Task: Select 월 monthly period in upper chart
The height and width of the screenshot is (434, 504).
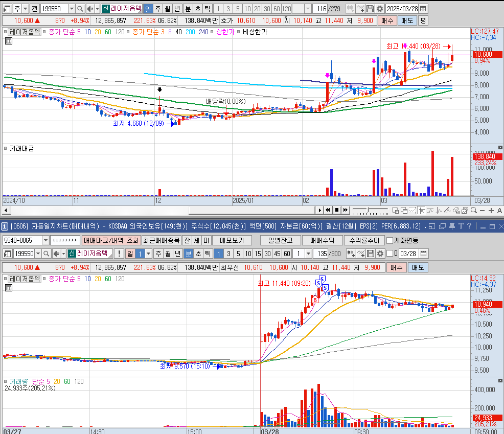Action: coord(168,9)
